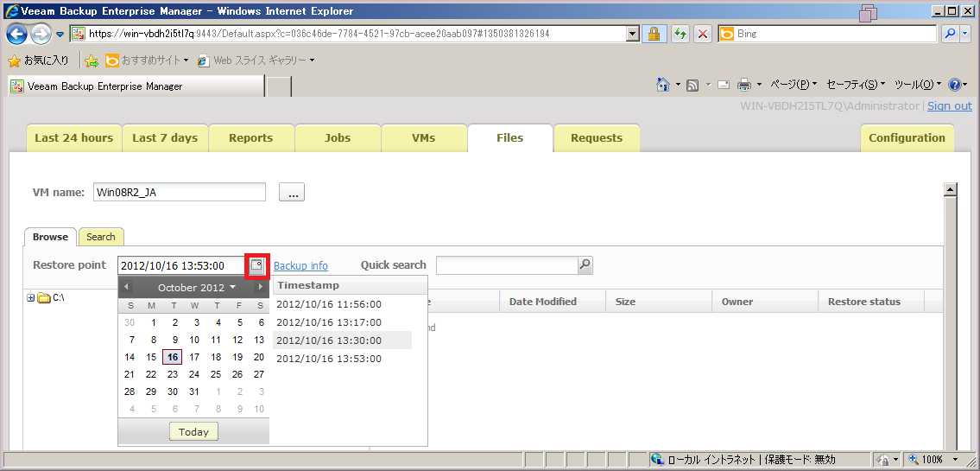Click the Help question mark icon
The height and width of the screenshot is (471, 980).
coord(954,85)
